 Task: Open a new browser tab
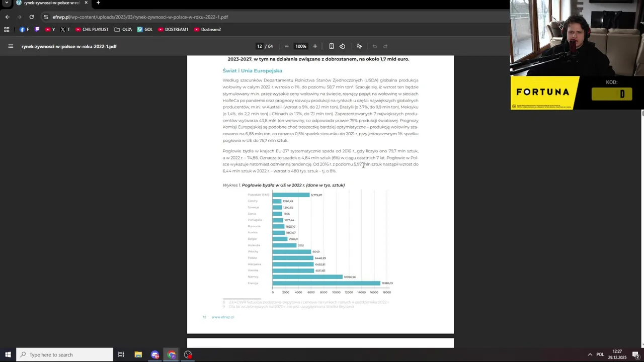[x=98, y=3]
